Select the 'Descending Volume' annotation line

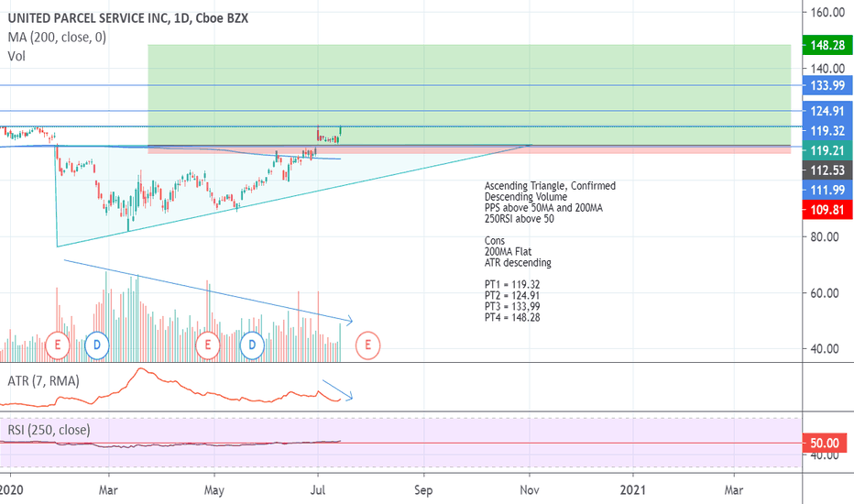click(526, 197)
